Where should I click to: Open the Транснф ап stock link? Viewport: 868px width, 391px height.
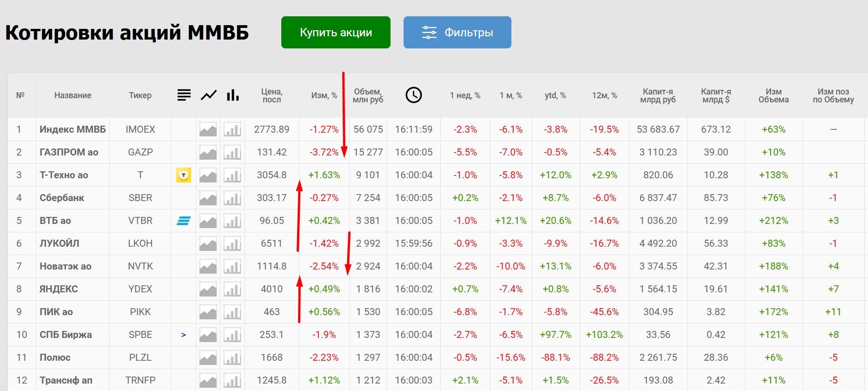66,380
